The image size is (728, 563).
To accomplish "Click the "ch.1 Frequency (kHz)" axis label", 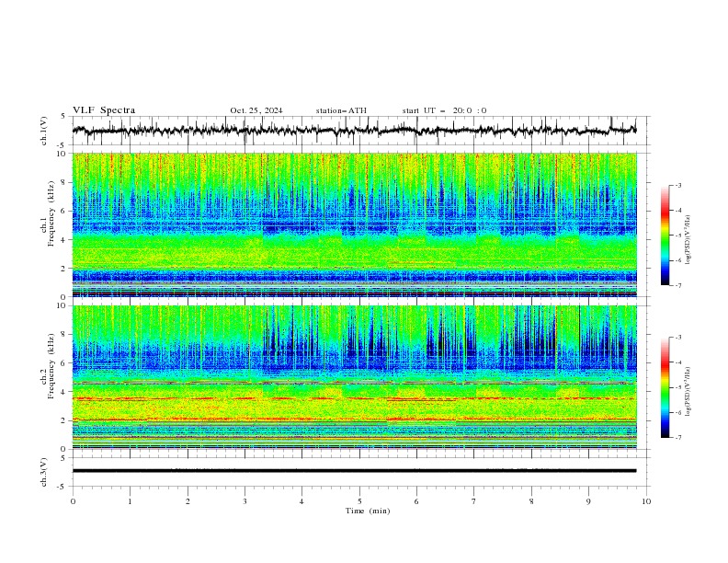I will [47, 214].
